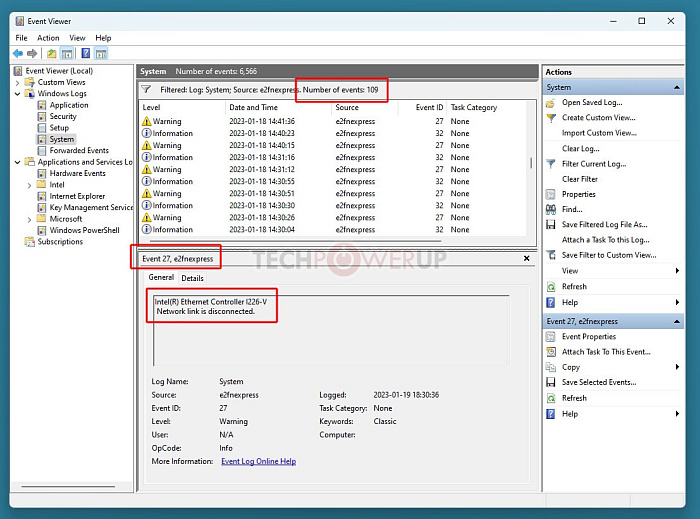Open the Copy submenu arrow in Actions

[677, 367]
